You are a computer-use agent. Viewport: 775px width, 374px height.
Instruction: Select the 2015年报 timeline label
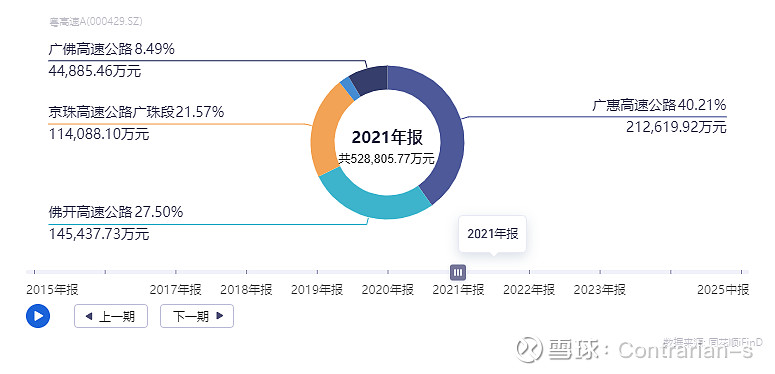point(52,290)
